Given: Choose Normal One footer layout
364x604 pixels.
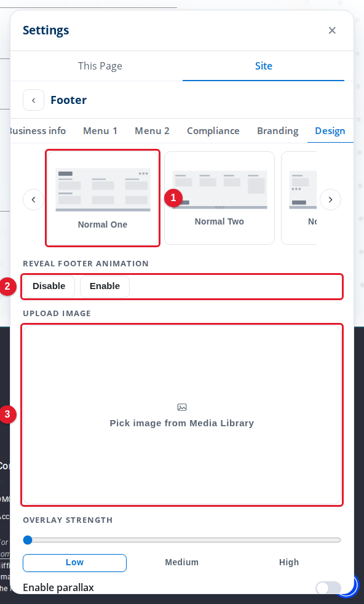Looking at the screenshot, I should pyautogui.click(x=103, y=198).
